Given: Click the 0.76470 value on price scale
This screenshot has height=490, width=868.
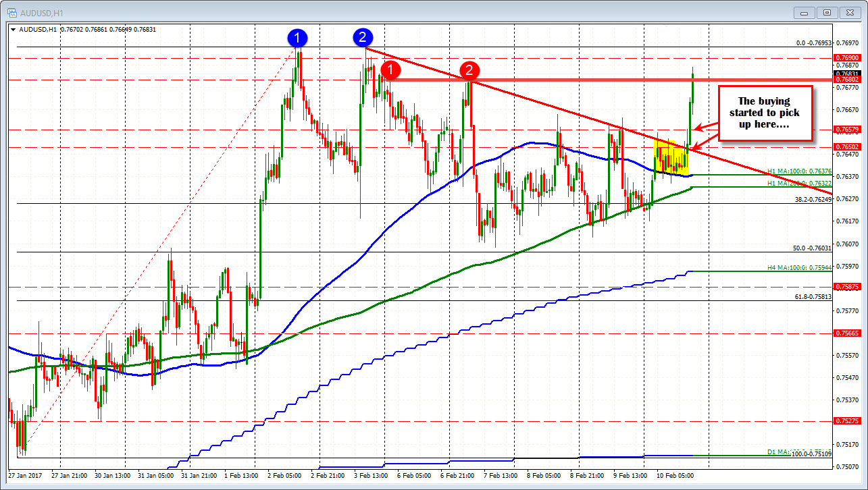Looking at the screenshot, I should pos(847,155).
